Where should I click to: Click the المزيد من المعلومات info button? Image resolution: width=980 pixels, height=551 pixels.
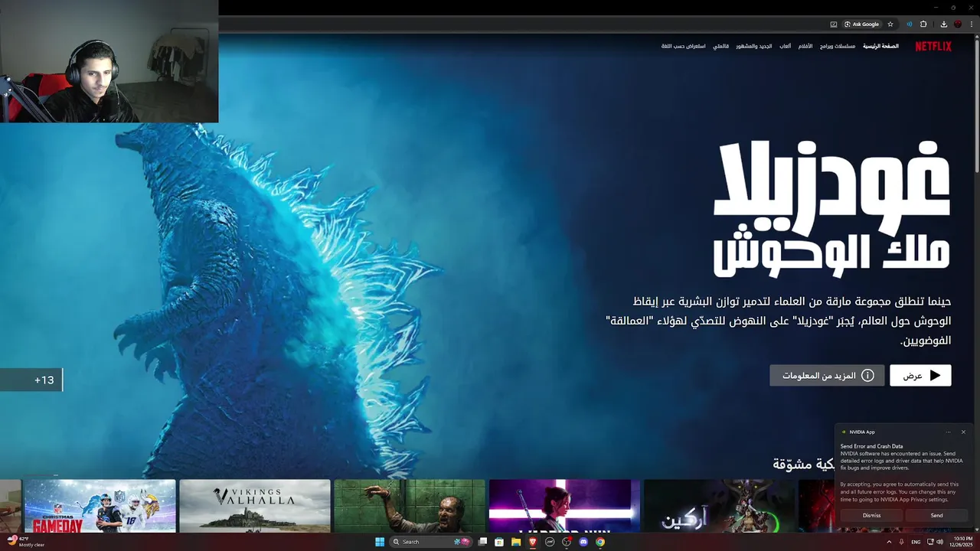click(x=827, y=376)
